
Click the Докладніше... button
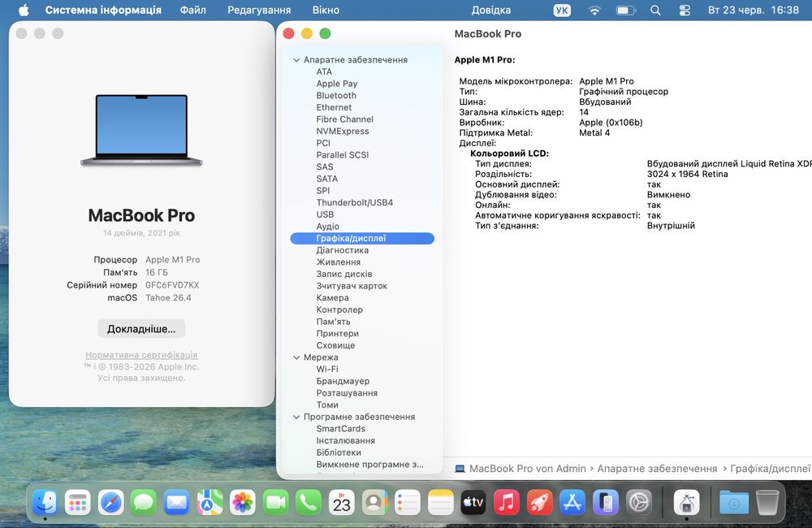click(x=141, y=328)
